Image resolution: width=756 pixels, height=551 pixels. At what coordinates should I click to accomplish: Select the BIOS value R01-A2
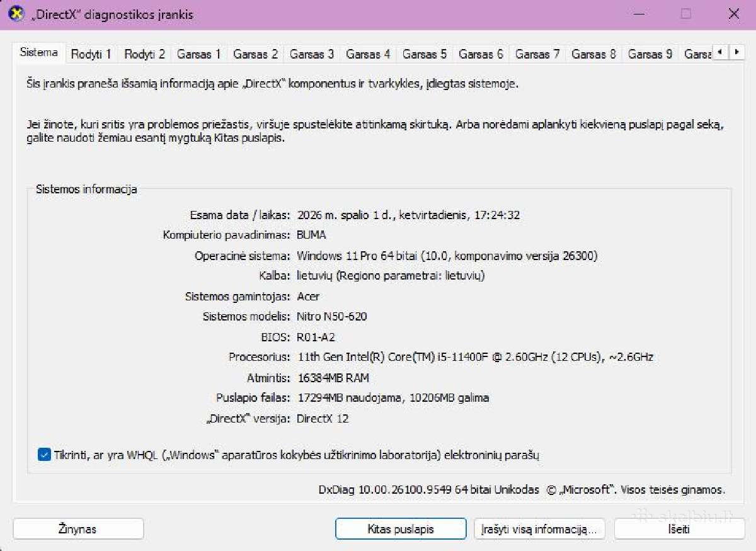click(x=316, y=337)
